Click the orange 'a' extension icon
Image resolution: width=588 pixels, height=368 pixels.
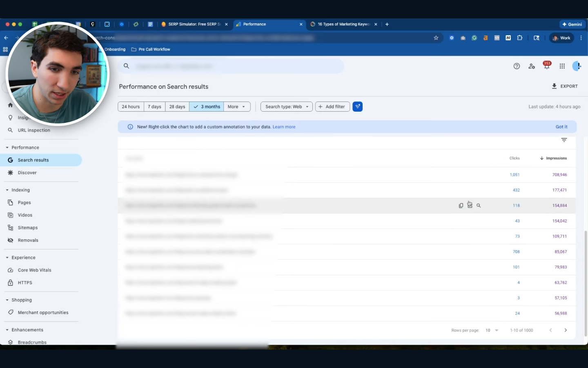coord(486,38)
